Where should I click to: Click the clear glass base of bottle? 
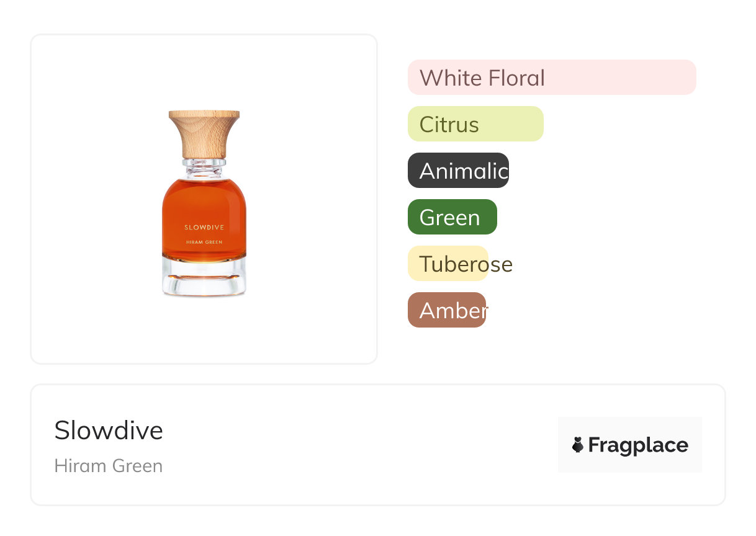(204, 277)
